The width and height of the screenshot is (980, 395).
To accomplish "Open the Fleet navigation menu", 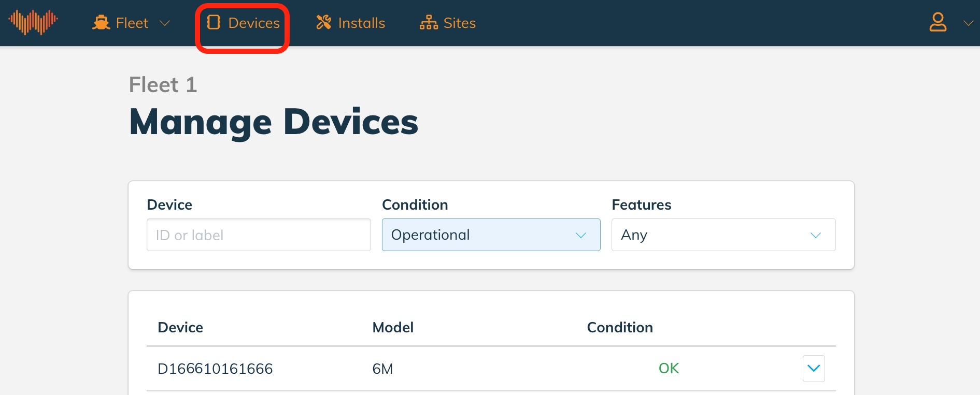I will [131, 23].
